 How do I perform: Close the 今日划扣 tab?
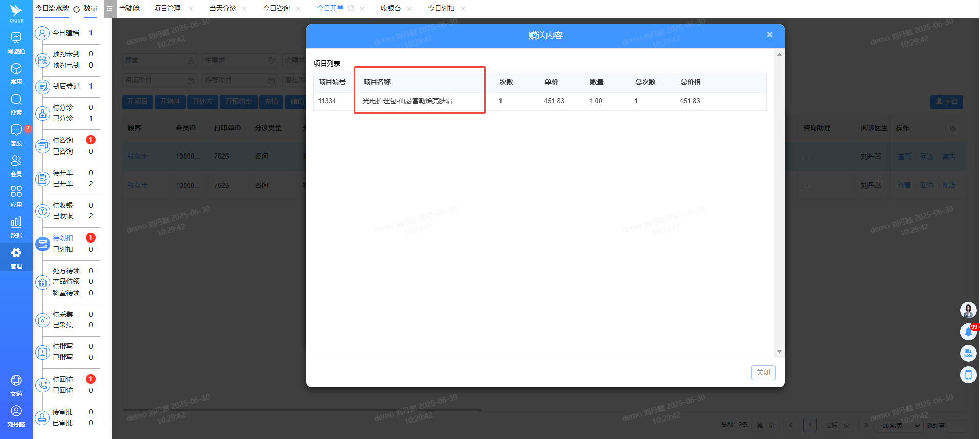[x=463, y=9]
